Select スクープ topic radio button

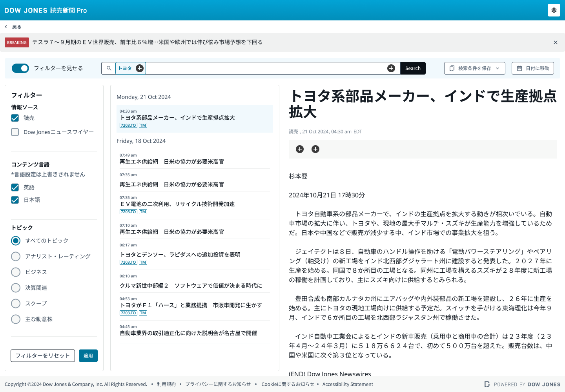[x=16, y=303]
